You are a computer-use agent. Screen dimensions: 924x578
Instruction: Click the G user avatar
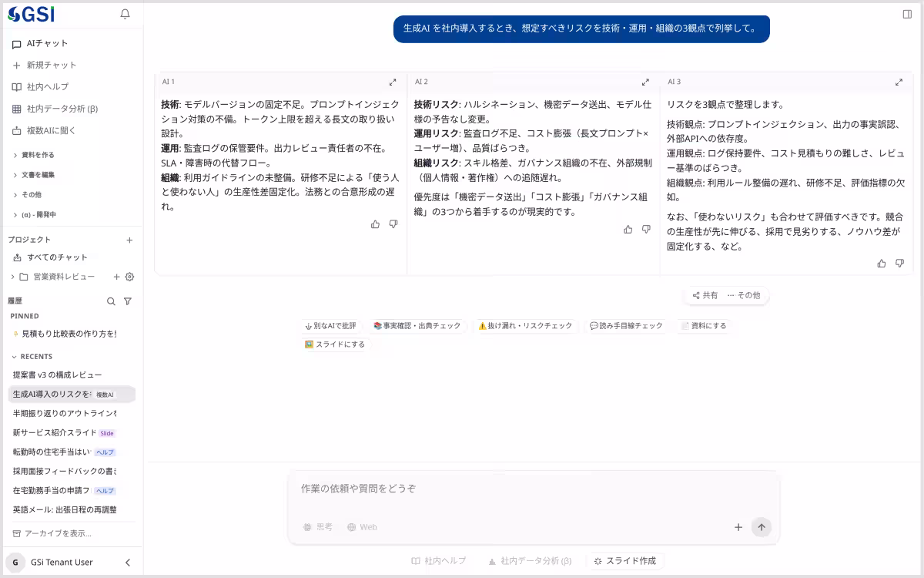point(15,563)
